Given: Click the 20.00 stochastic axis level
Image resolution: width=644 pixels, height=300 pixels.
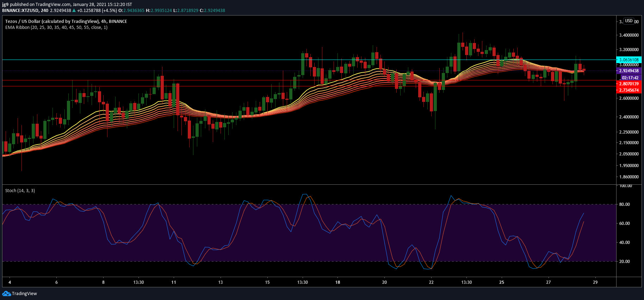Looking at the screenshot, I should point(625,262).
